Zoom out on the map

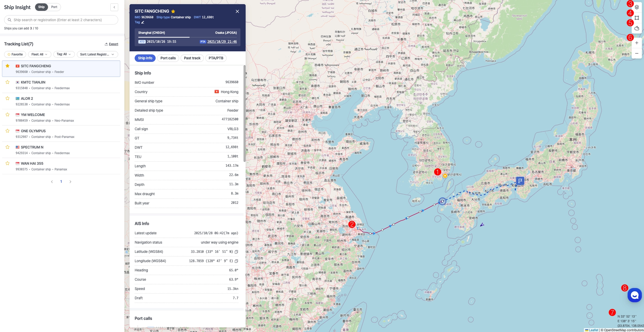coord(637,53)
